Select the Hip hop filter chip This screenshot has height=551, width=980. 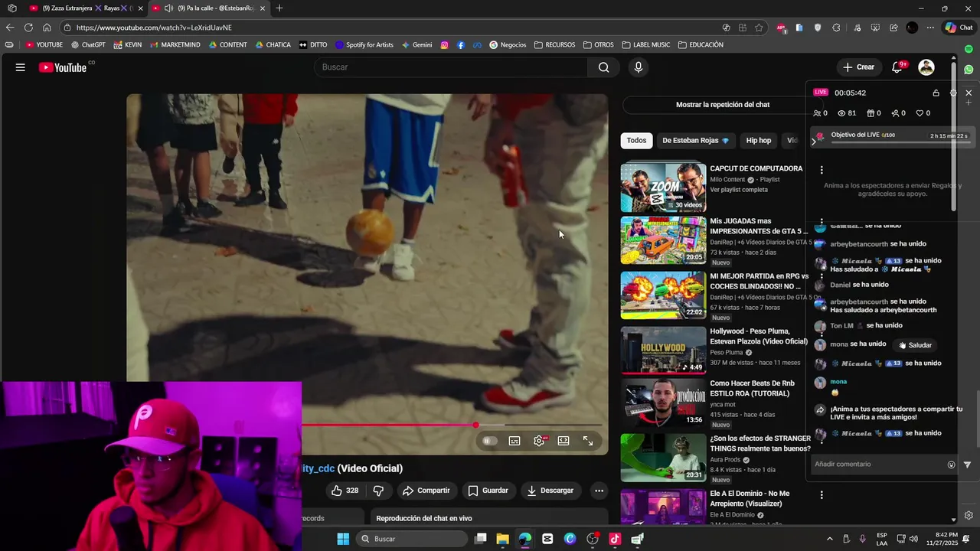pos(759,141)
